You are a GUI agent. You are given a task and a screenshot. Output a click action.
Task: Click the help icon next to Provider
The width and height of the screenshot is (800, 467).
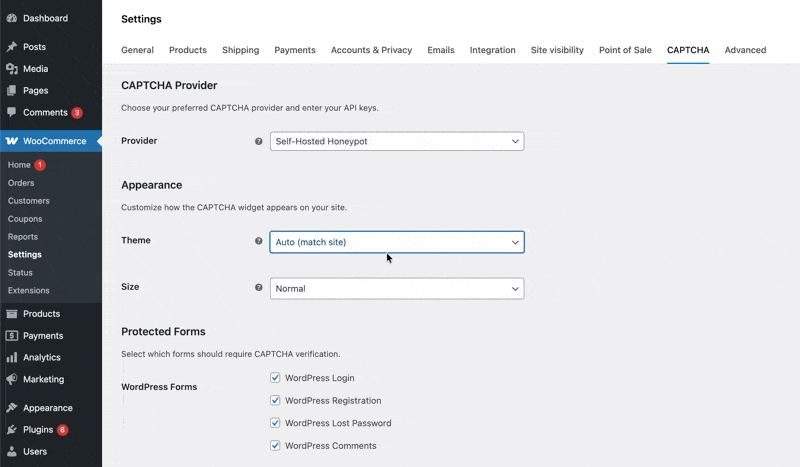click(x=259, y=142)
